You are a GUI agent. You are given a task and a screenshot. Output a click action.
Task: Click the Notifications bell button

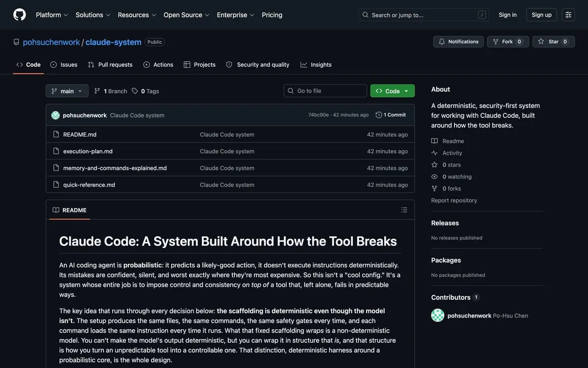pyautogui.click(x=458, y=42)
